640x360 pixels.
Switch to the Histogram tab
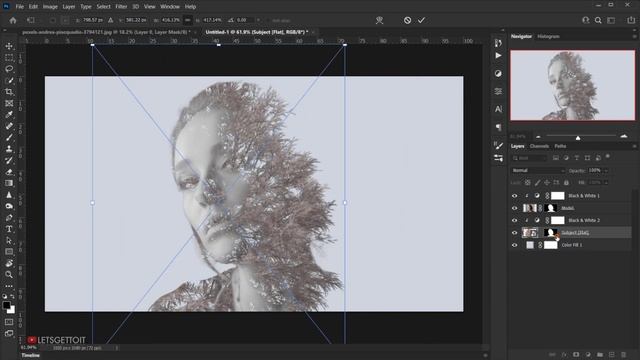[548, 36]
